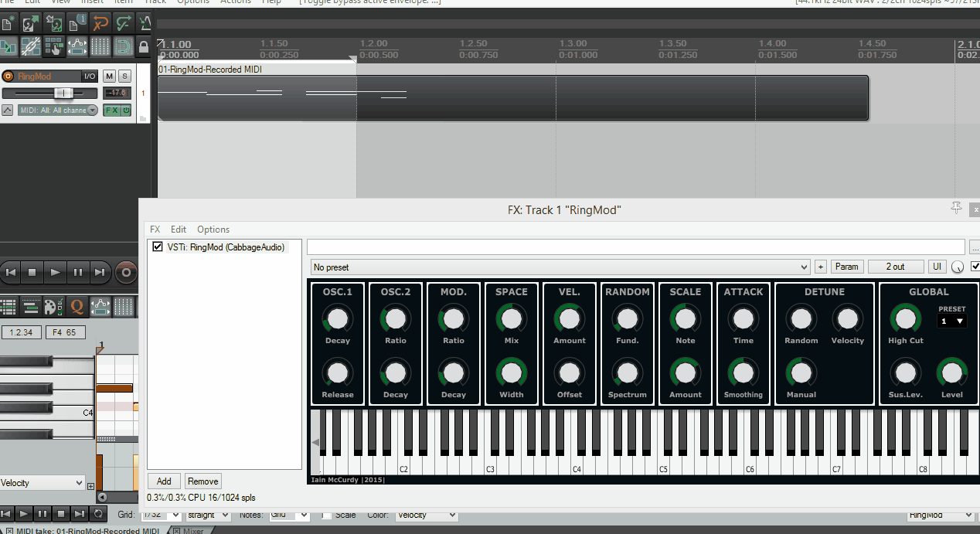The height and width of the screenshot is (534, 980).
Task: Toggle ripple editing icon
Action: pyautogui.click(x=53, y=46)
